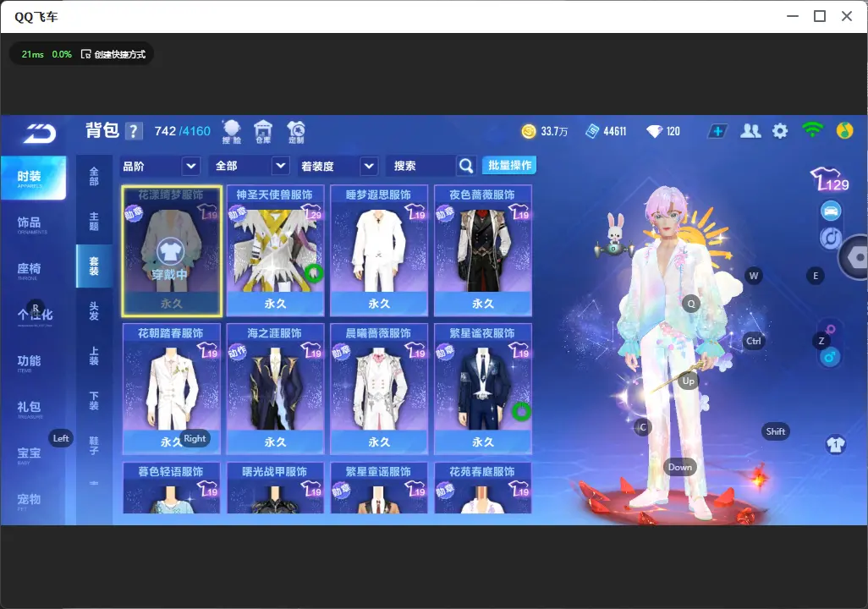Click the outfit score 129 shirt icon
The image size is (868, 609).
coord(829,179)
